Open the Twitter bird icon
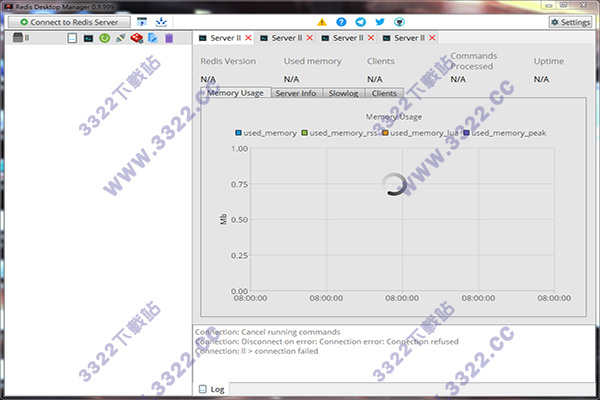The width and height of the screenshot is (600, 400). pyautogui.click(x=380, y=22)
